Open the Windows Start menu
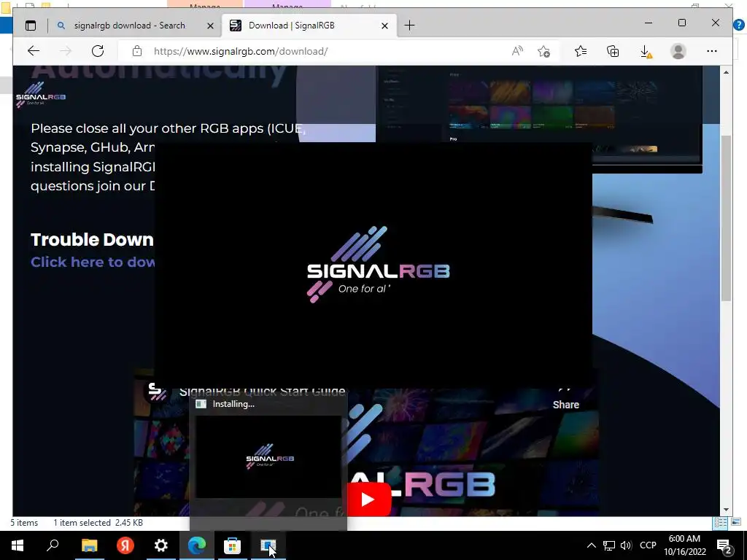 pos(18,545)
